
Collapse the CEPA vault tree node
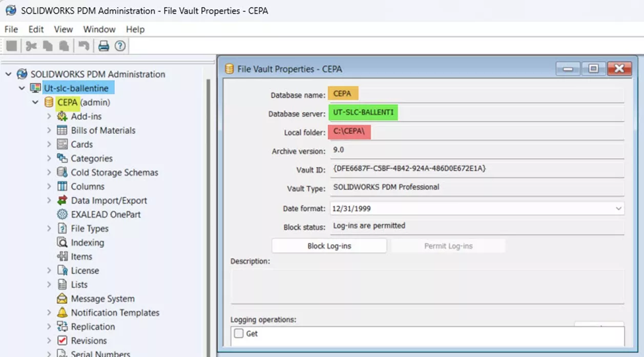point(35,102)
